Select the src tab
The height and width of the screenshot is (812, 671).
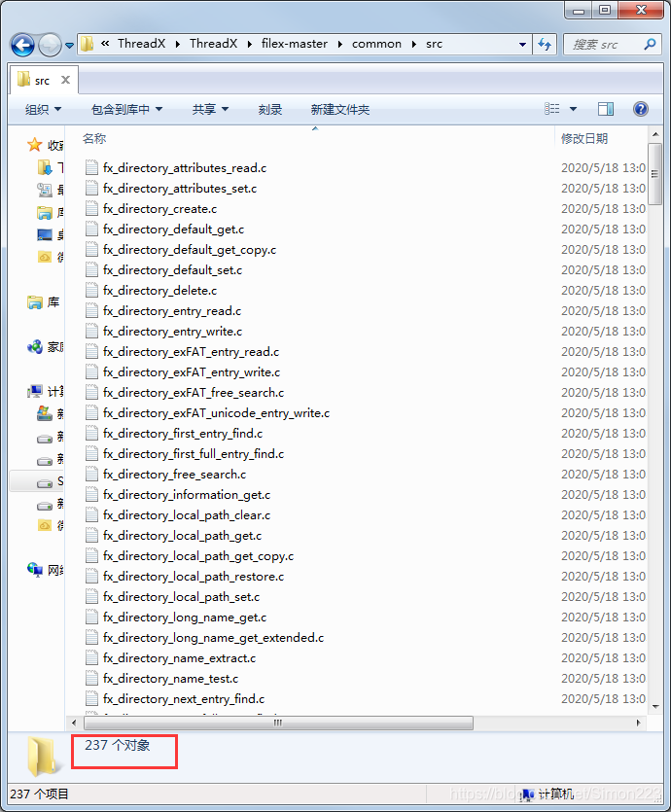[43, 81]
